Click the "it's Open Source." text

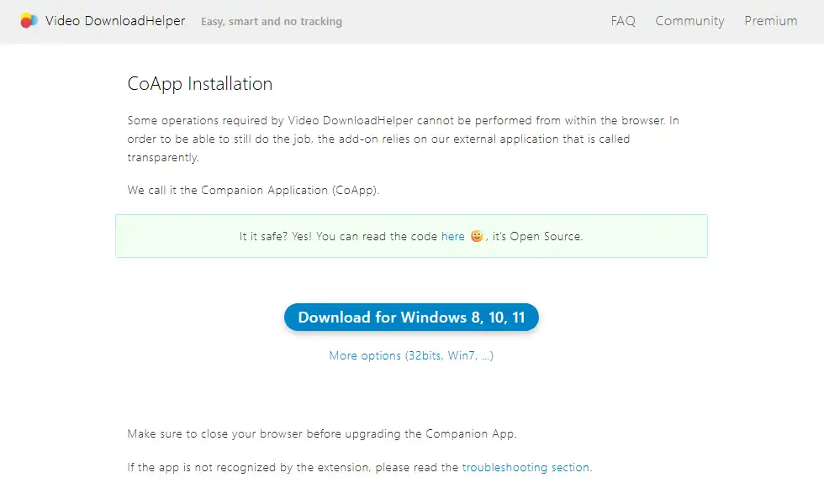537,236
